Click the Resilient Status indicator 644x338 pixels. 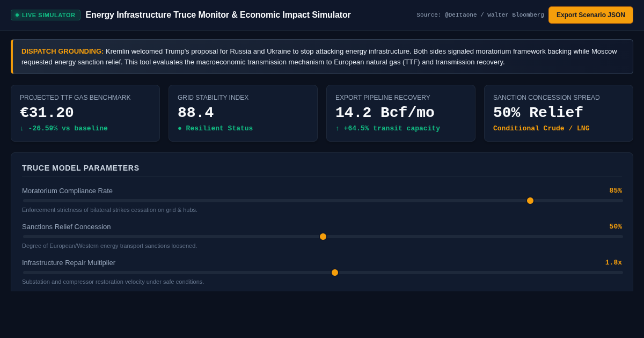point(215,129)
